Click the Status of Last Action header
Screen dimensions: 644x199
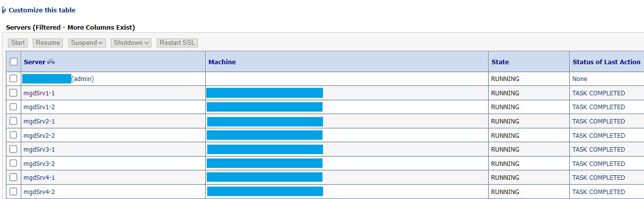coord(606,62)
